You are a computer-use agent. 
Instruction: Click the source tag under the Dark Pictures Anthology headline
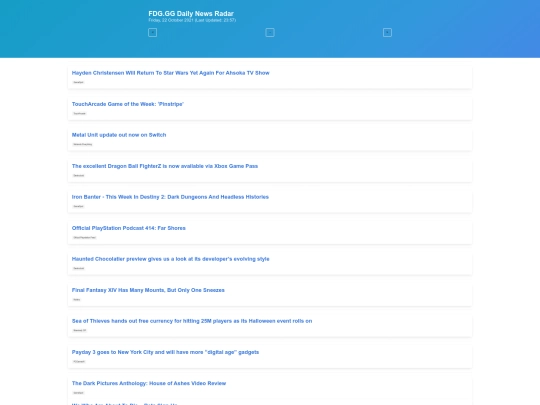[x=78, y=393]
